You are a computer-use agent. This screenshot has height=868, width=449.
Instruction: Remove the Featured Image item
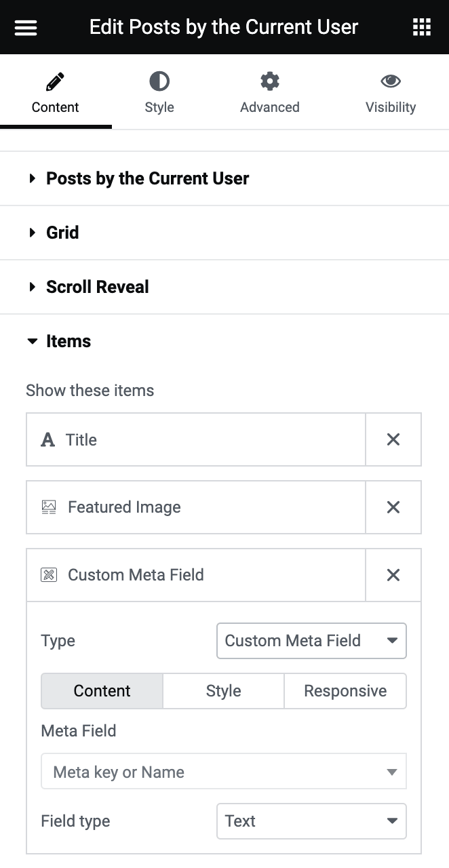393,507
